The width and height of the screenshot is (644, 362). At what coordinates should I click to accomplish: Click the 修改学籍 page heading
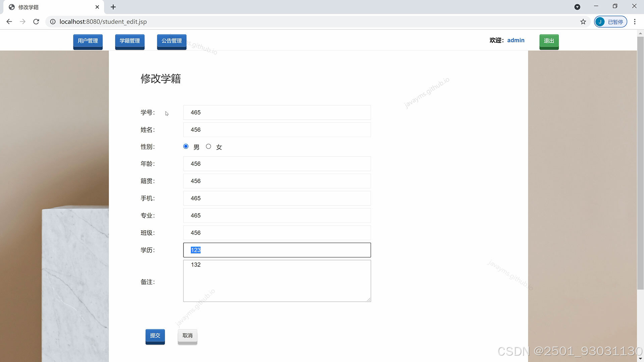pyautogui.click(x=161, y=79)
